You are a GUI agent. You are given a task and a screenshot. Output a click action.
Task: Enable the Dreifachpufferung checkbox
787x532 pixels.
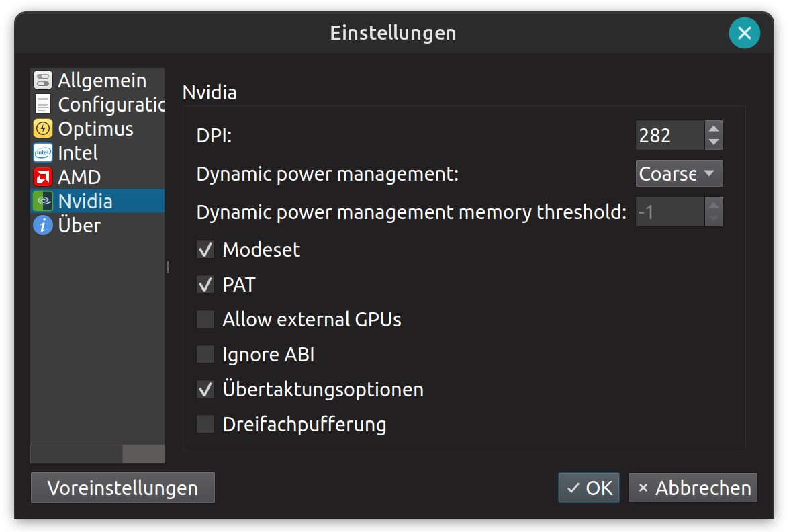[x=205, y=425]
